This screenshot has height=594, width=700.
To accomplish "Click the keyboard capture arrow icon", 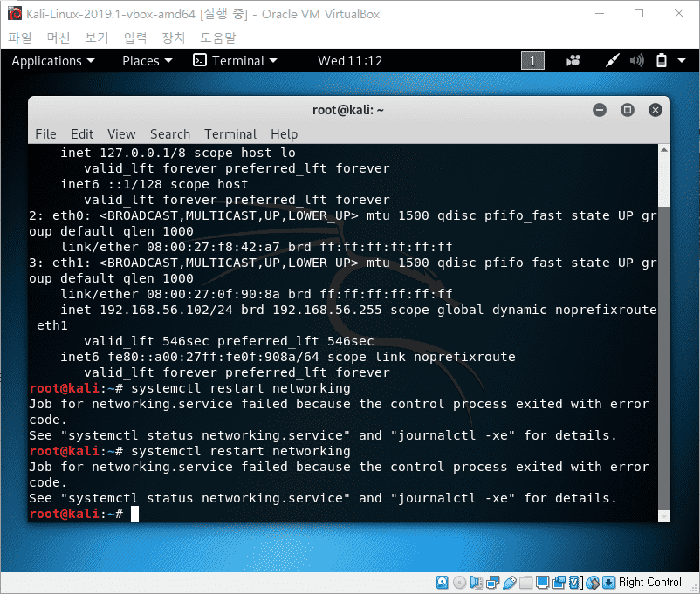I will (x=608, y=583).
